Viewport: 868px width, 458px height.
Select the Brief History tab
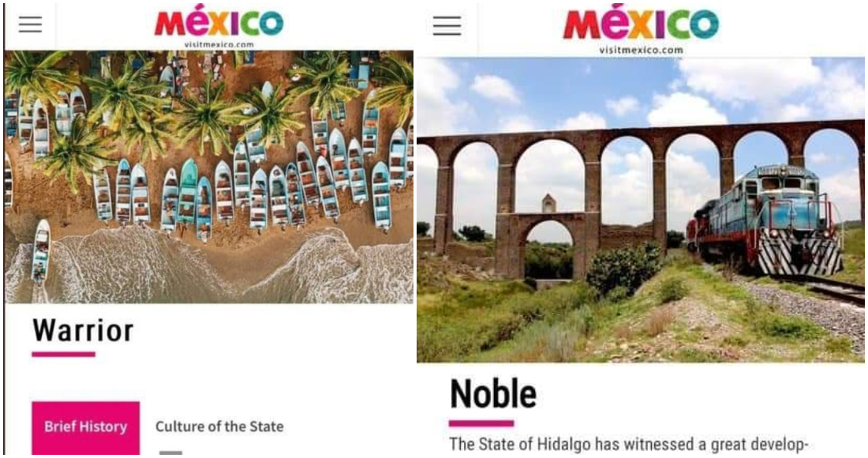pyautogui.click(x=86, y=427)
